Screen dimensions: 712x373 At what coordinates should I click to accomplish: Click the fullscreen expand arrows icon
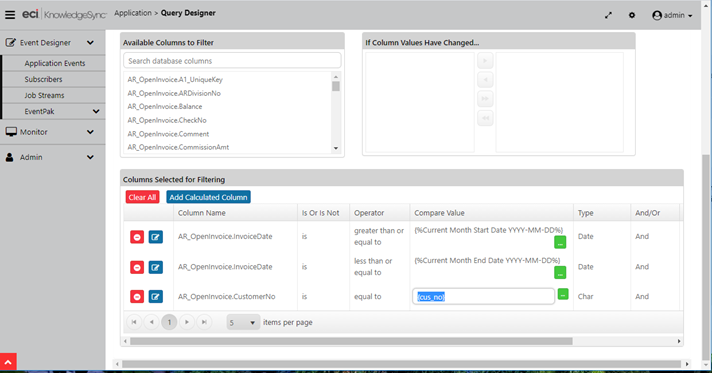pyautogui.click(x=608, y=15)
